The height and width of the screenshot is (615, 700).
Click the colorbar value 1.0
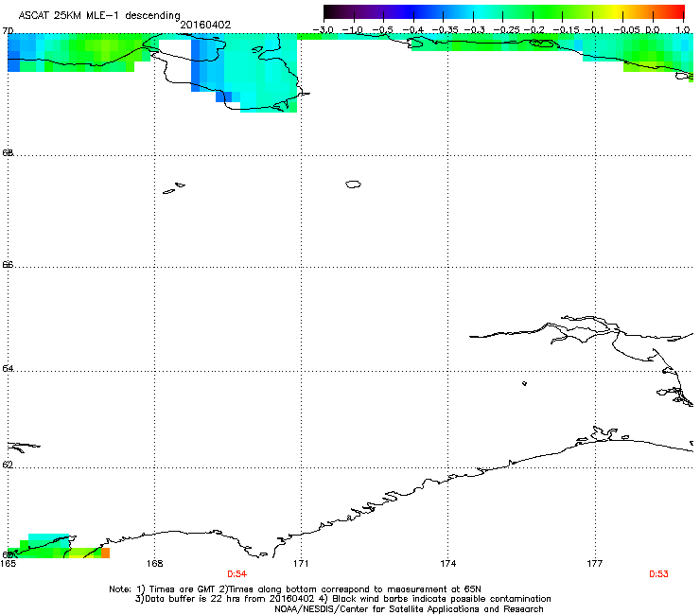(x=683, y=30)
